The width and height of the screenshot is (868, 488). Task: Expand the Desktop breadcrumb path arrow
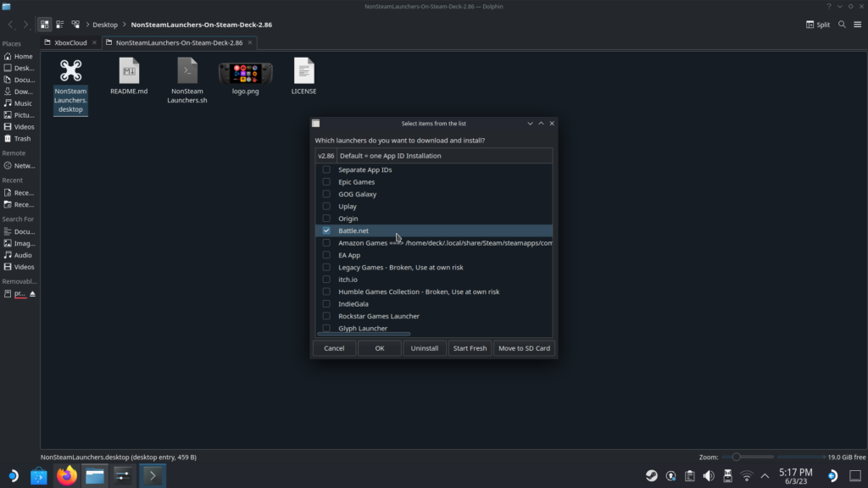click(x=125, y=25)
